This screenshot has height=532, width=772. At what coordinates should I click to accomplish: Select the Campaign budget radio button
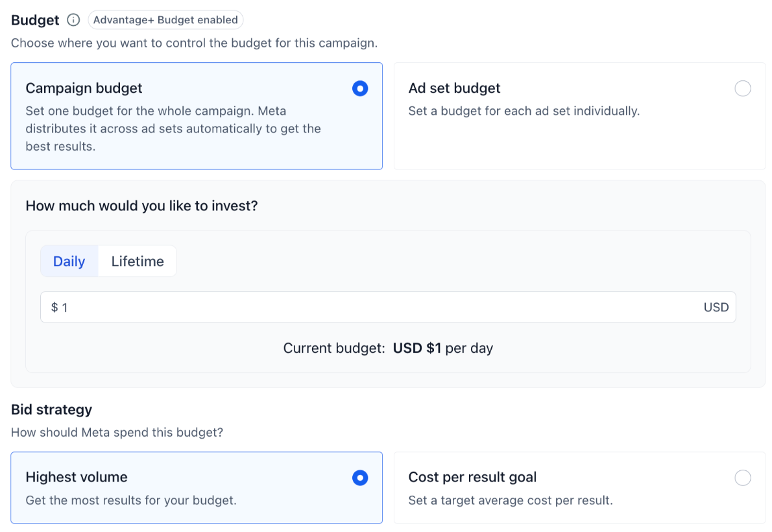(360, 89)
